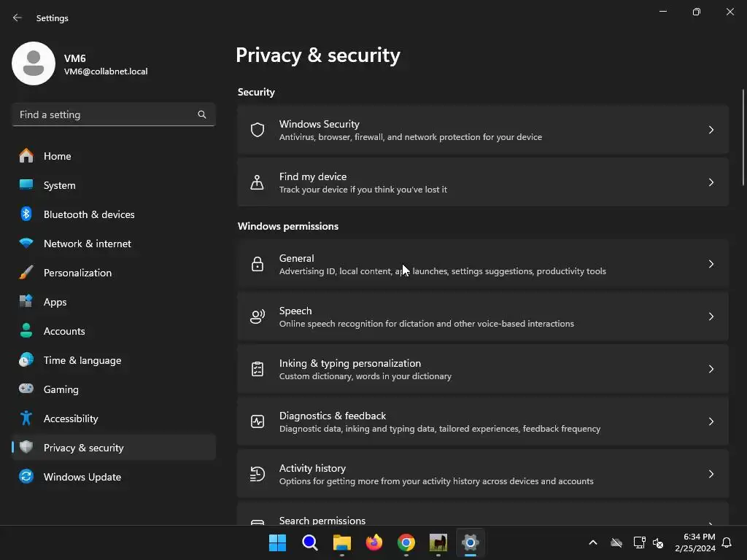Click the OneDrive cloud tray icon
The width and height of the screenshot is (747, 560).
pyautogui.click(x=616, y=542)
